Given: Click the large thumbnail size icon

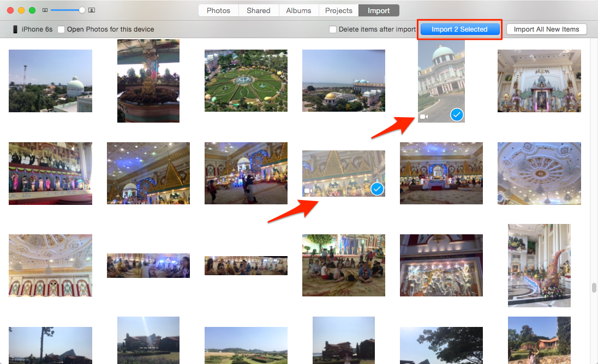Looking at the screenshot, I should [92, 10].
